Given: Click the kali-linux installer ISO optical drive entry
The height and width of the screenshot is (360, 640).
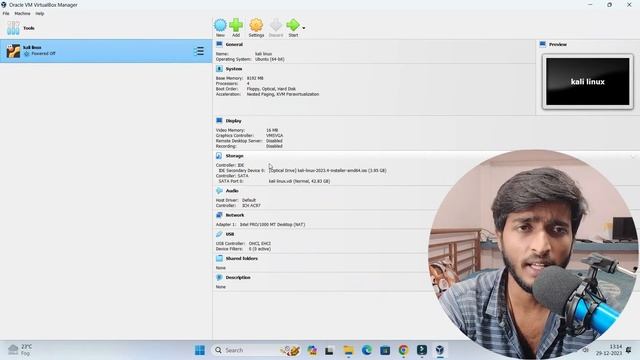Looking at the screenshot, I should coord(327,171).
